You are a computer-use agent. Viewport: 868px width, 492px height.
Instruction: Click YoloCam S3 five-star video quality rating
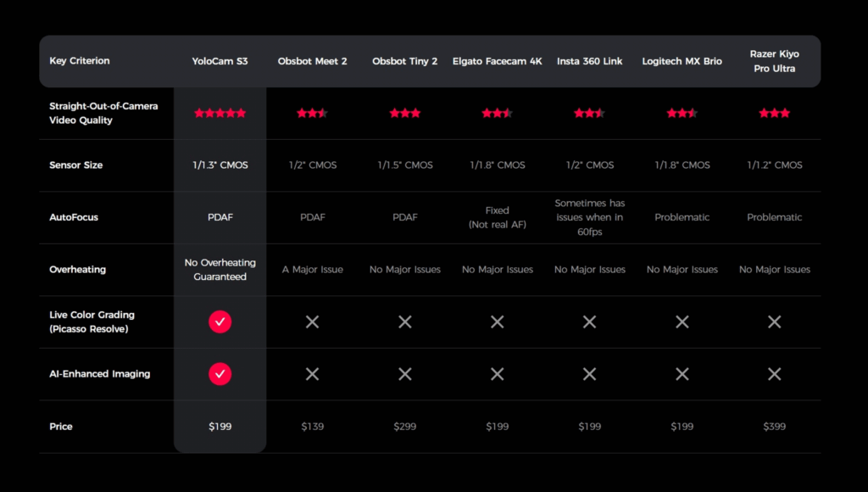coord(220,113)
